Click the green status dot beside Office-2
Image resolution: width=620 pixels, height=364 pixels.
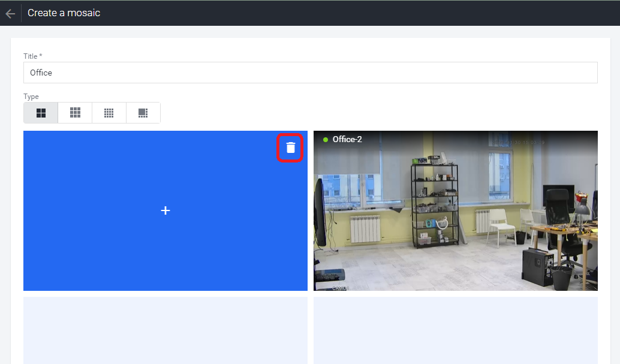coord(326,140)
